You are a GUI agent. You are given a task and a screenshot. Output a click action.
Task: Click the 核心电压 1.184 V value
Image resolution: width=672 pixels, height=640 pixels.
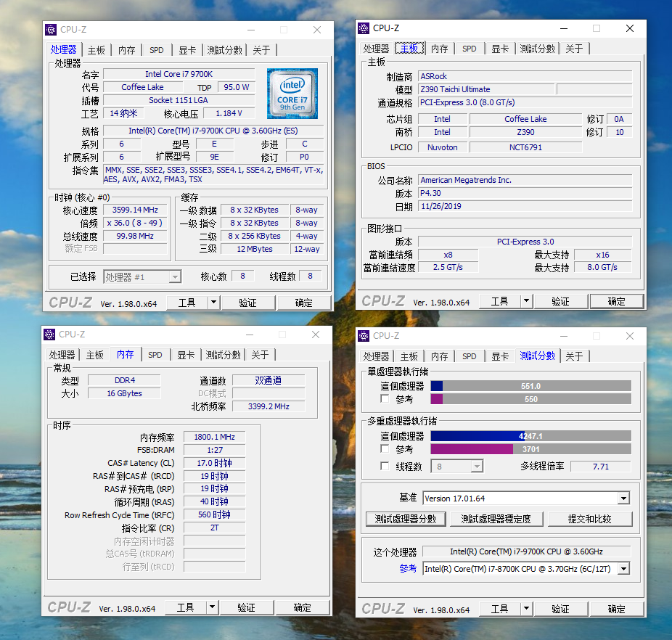tap(229, 113)
